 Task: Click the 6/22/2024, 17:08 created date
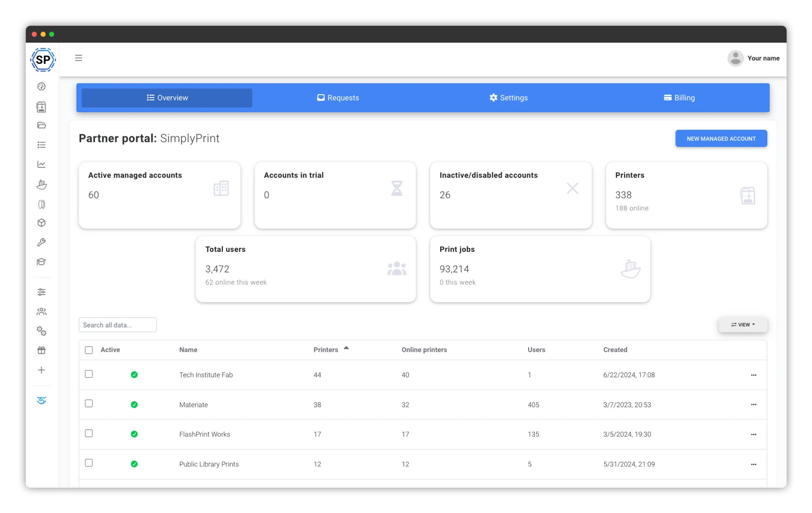coord(629,375)
